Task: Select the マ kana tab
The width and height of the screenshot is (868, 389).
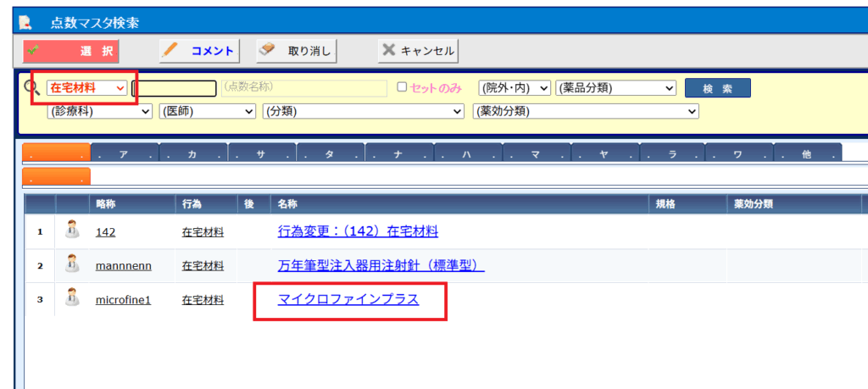Action: (536, 154)
